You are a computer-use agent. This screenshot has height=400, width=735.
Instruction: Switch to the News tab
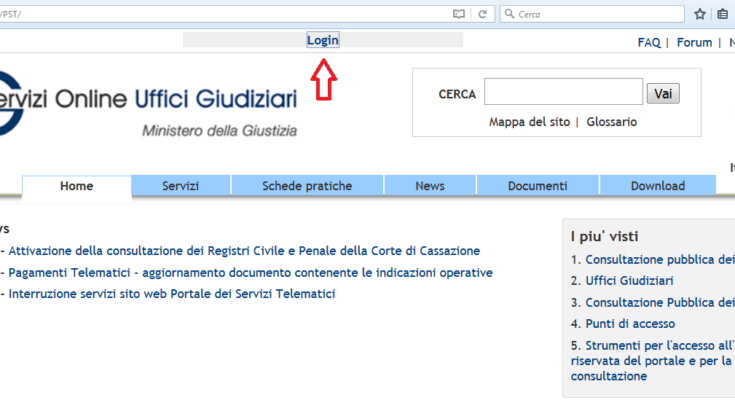pyautogui.click(x=430, y=186)
